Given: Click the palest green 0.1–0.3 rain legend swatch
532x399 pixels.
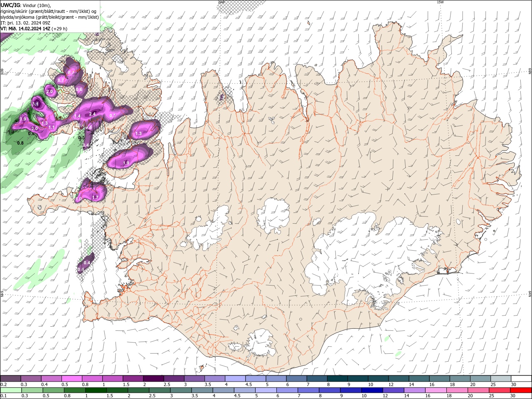Looking at the screenshot, I should pyautogui.click(x=10, y=390).
